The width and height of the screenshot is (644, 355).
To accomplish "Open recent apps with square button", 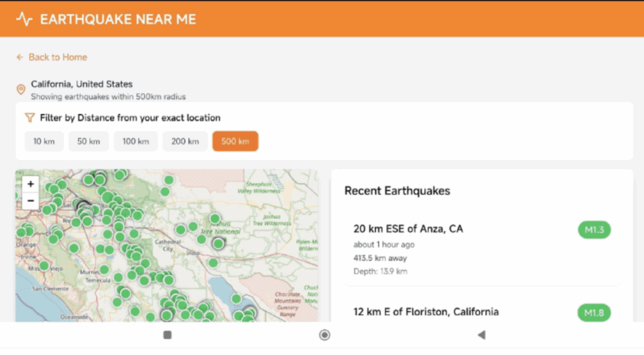I will pos(167,335).
